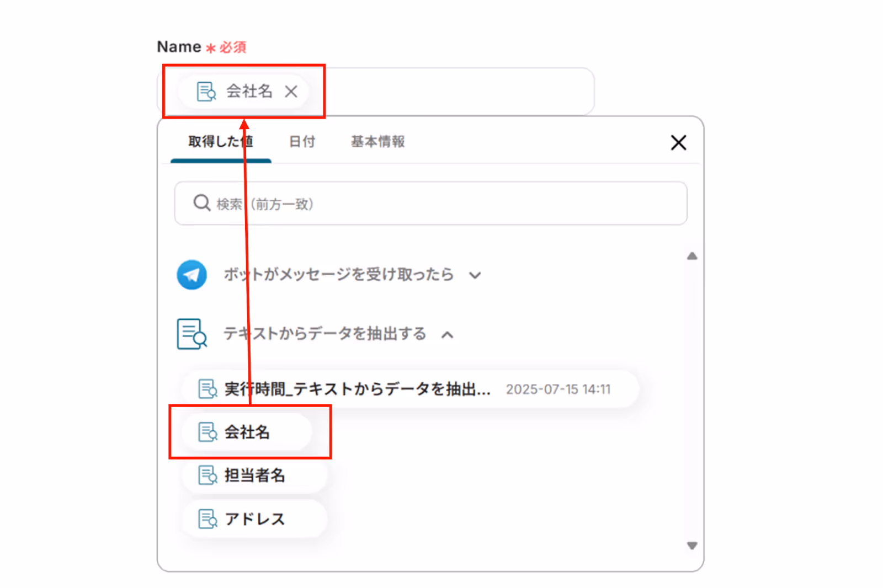Click the magnifier search icon

201,203
